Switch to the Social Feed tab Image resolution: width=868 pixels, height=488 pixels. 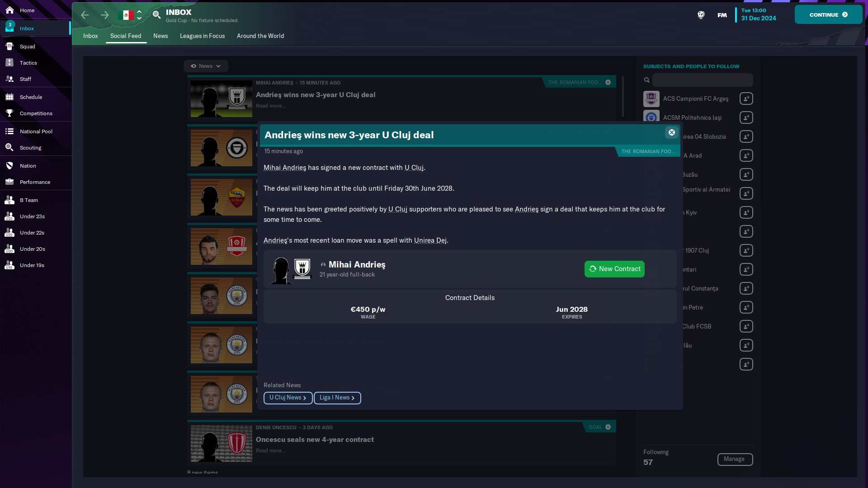[x=126, y=36]
